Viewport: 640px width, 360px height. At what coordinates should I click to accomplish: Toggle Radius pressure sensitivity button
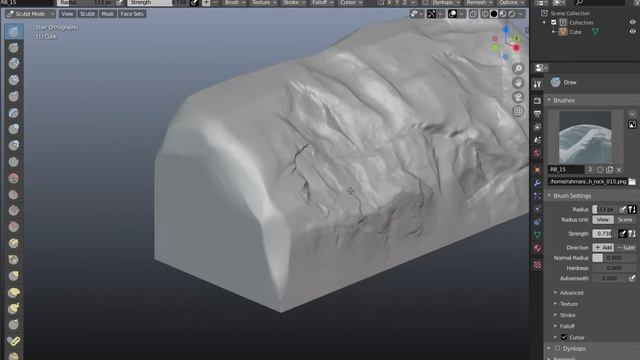pyautogui.click(x=622, y=209)
